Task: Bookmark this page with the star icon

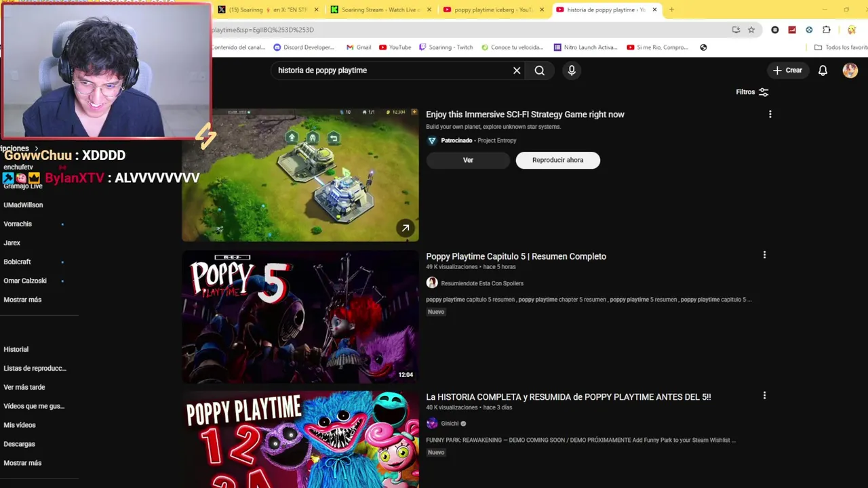Action: point(751,30)
